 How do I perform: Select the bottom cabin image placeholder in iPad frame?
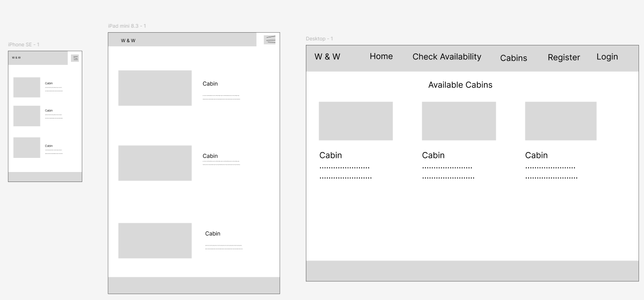click(x=155, y=241)
